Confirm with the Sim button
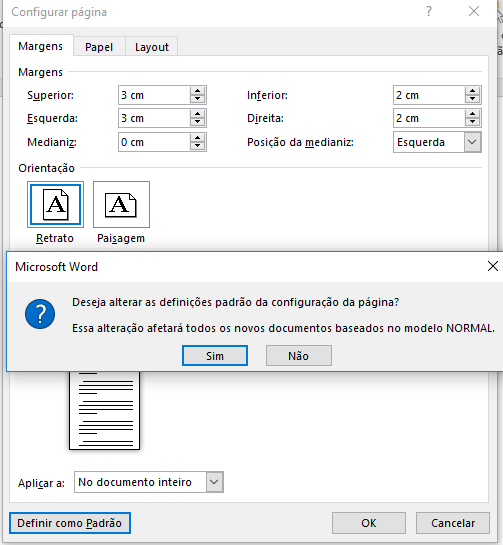Image resolution: width=503 pixels, height=545 pixels. coord(215,356)
